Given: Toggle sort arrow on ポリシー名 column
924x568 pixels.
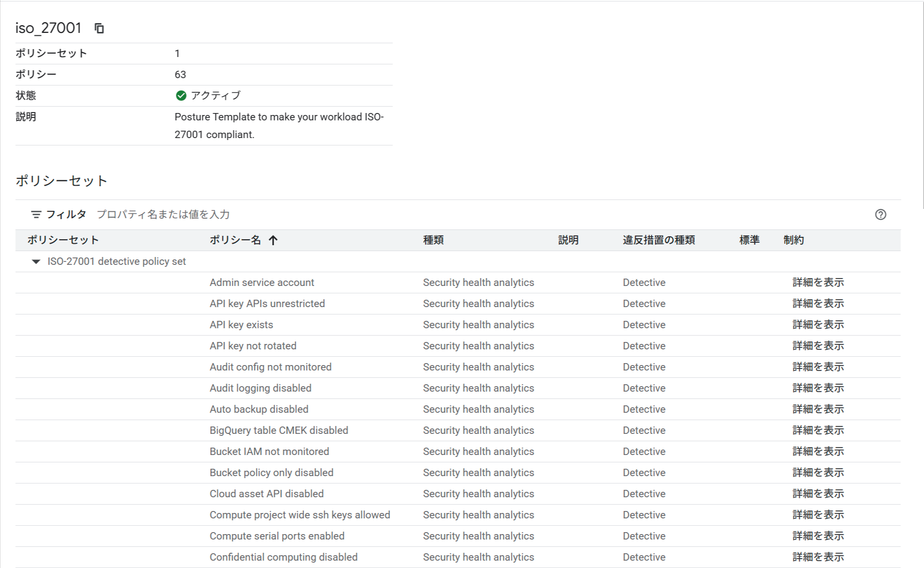Looking at the screenshot, I should [273, 240].
